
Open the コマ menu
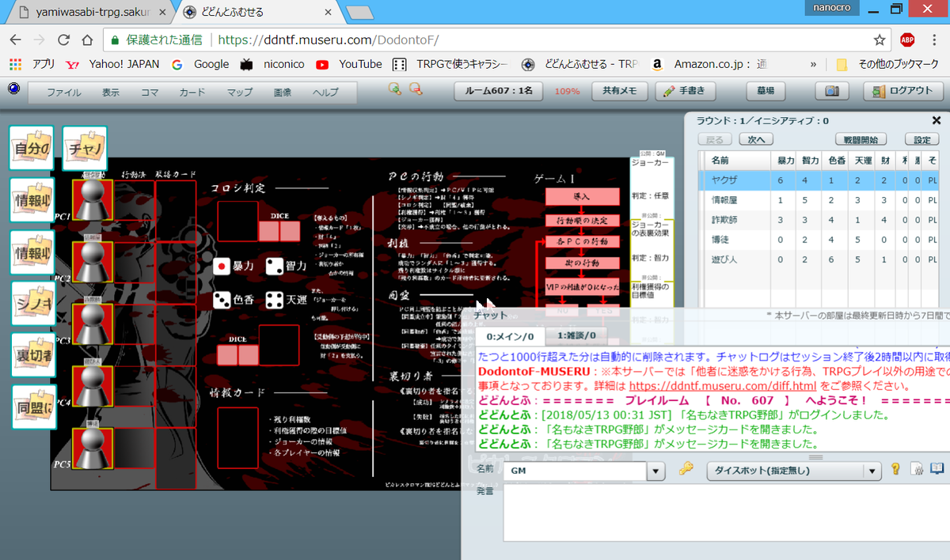pyautogui.click(x=150, y=93)
